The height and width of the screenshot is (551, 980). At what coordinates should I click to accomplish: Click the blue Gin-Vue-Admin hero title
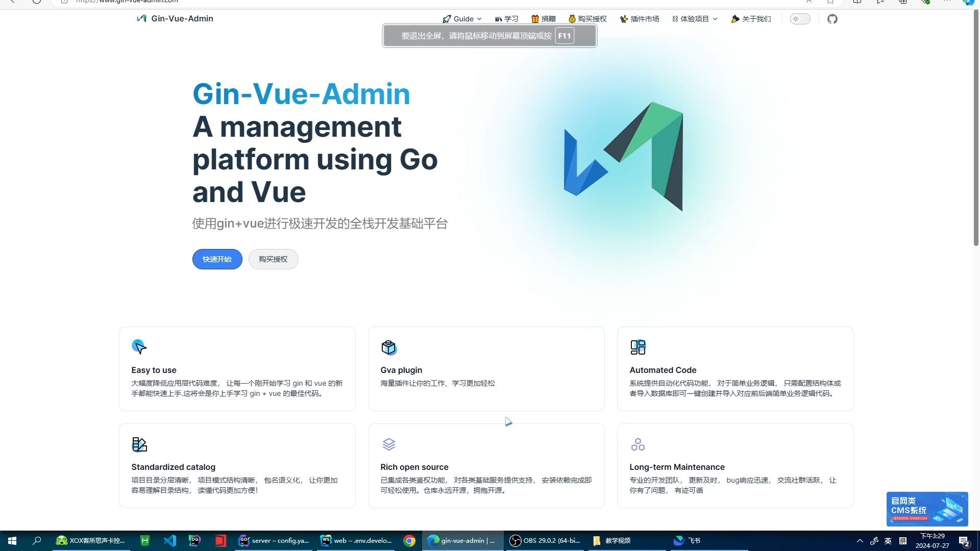point(301,94)
